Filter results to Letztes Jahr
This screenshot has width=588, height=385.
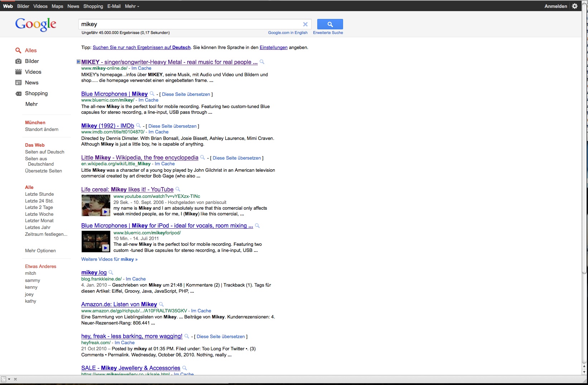pos(38,228)
